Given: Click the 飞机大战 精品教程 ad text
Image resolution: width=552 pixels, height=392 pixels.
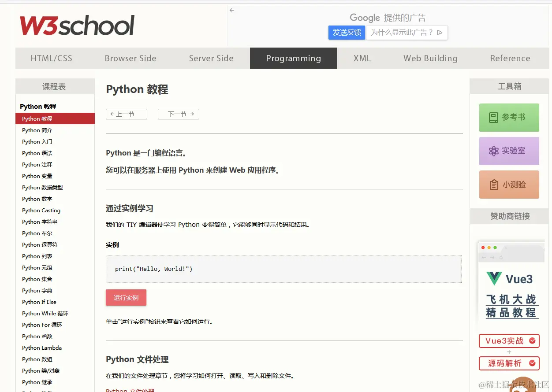Looking at the screenshot, I should point(511,306).
